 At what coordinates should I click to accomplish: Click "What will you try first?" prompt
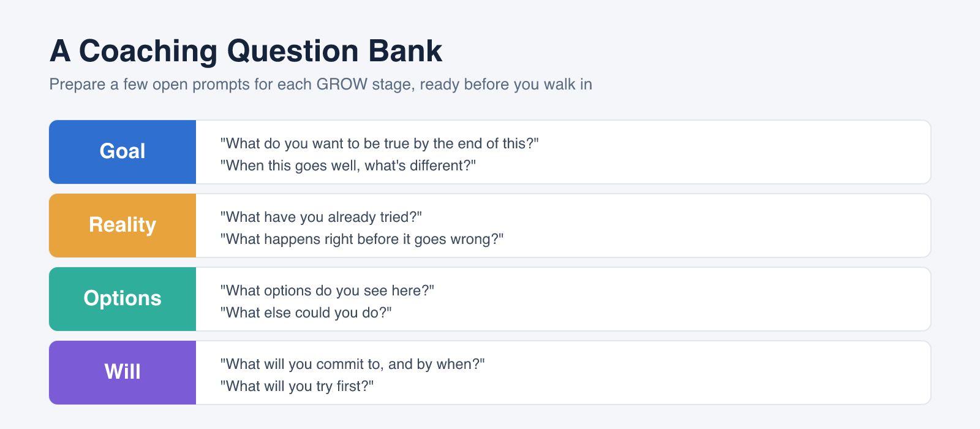pos(296,386)
